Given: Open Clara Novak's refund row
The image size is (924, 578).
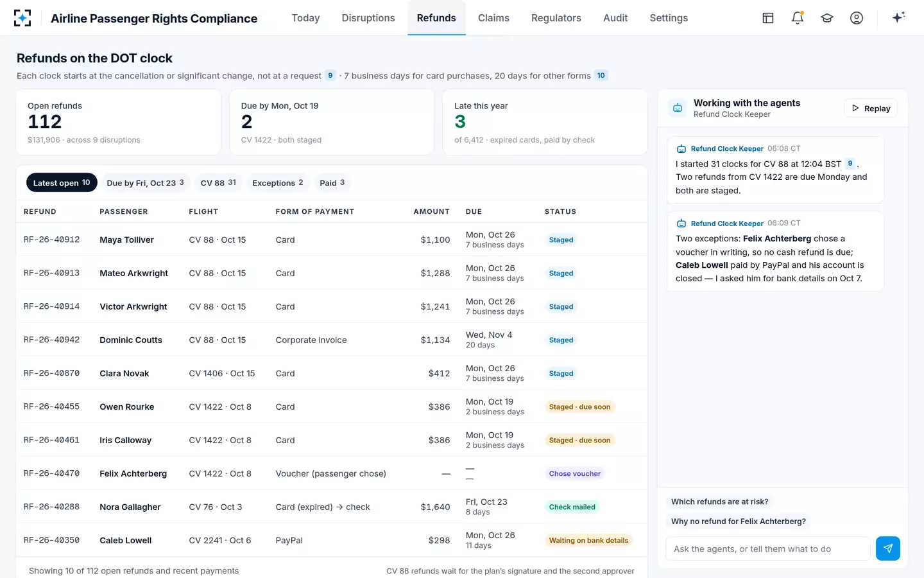Looking at the screenshot, I should point(332,373).
